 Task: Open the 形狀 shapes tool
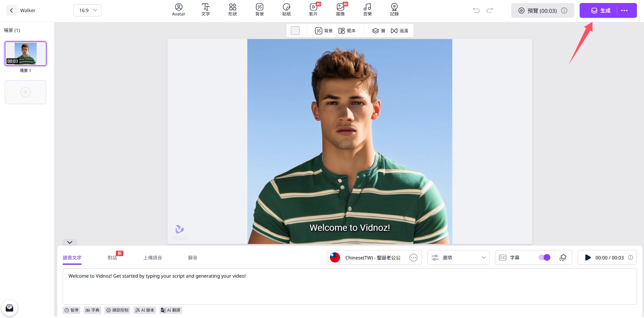[233, 10]
